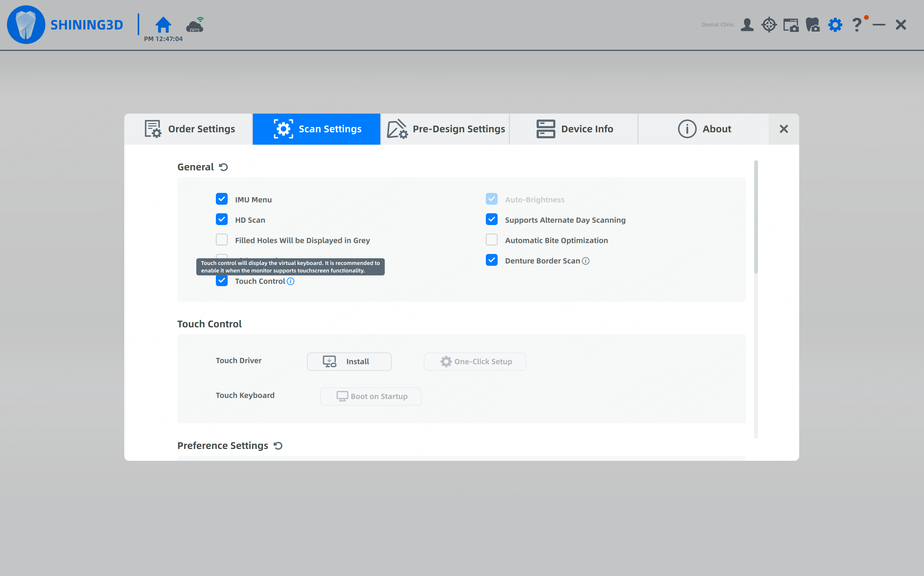
Task: Open the Device Info tab
Action: (x=574, y=129)
